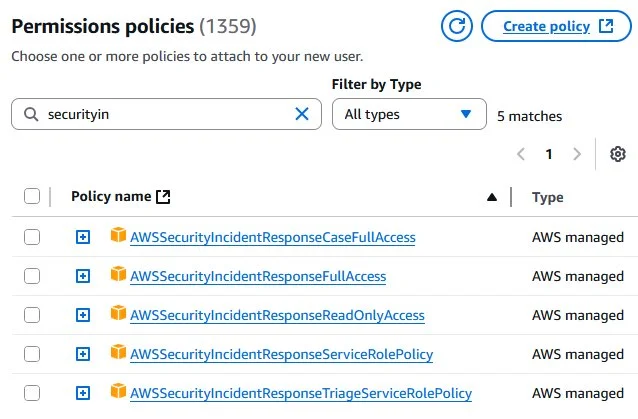Check AWSSecurityIncidentResponseReadOnlyAccess policy checkbox
Screen dimensions: 638x419
point(32,315)
